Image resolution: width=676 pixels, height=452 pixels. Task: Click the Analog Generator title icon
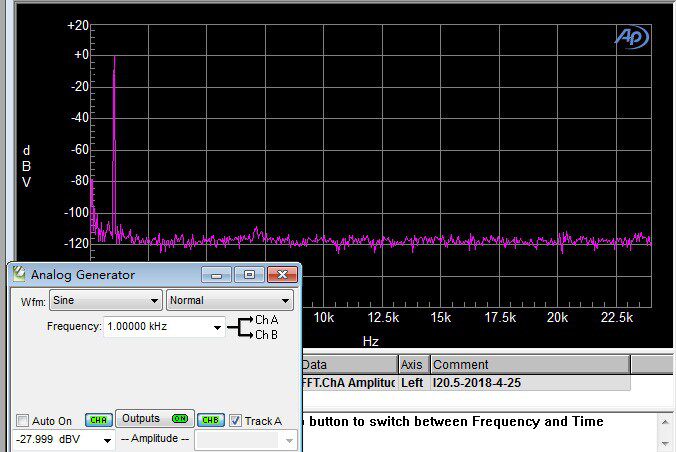point(19,274)
